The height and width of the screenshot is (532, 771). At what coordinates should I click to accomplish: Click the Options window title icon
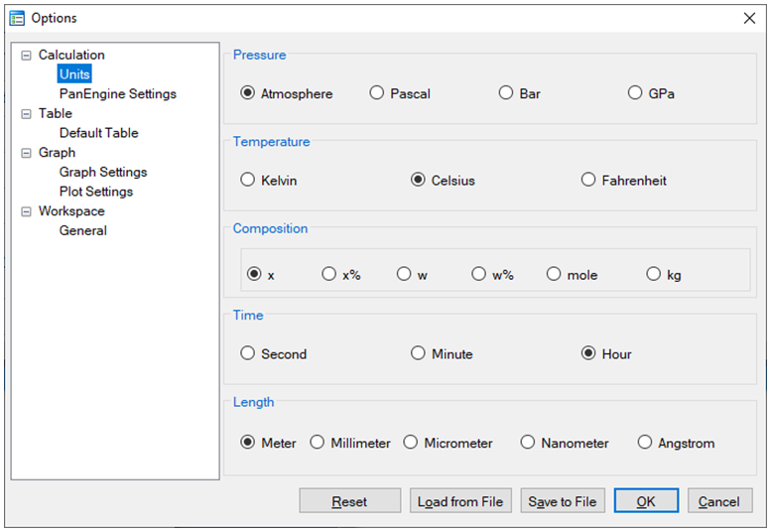click(x=17, y=18)
